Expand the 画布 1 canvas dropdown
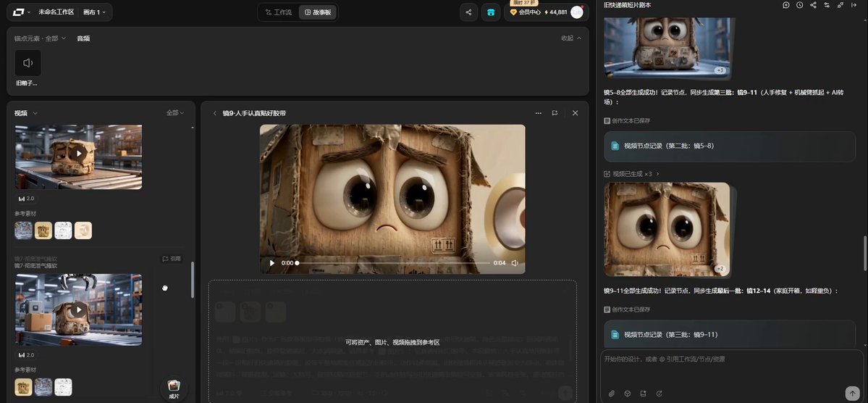Image resolution: width=868 pixels, height=403 pixels. [x=95, y=12]
